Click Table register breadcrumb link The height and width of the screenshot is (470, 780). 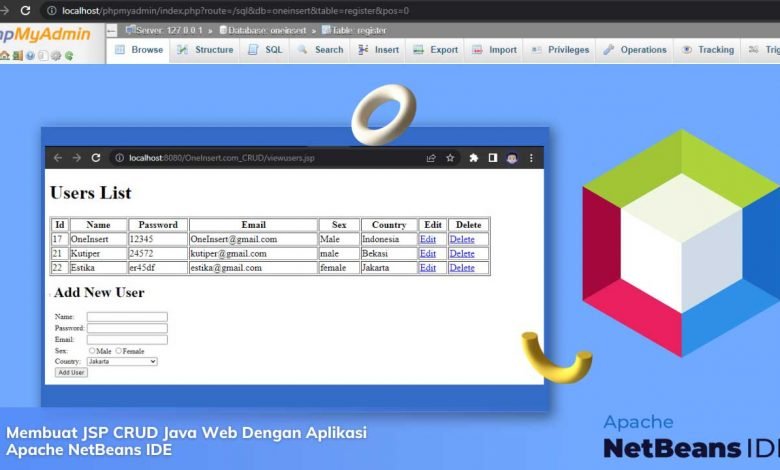[x=359, y=30]
